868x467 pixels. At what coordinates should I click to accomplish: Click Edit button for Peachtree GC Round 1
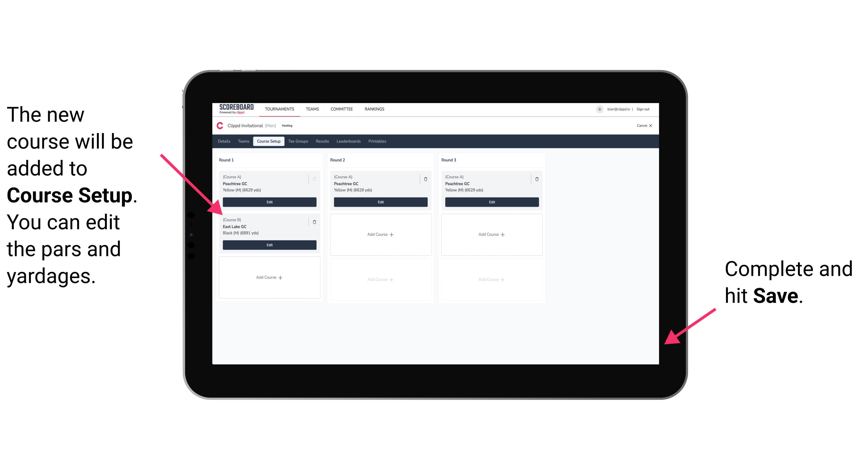269,202
